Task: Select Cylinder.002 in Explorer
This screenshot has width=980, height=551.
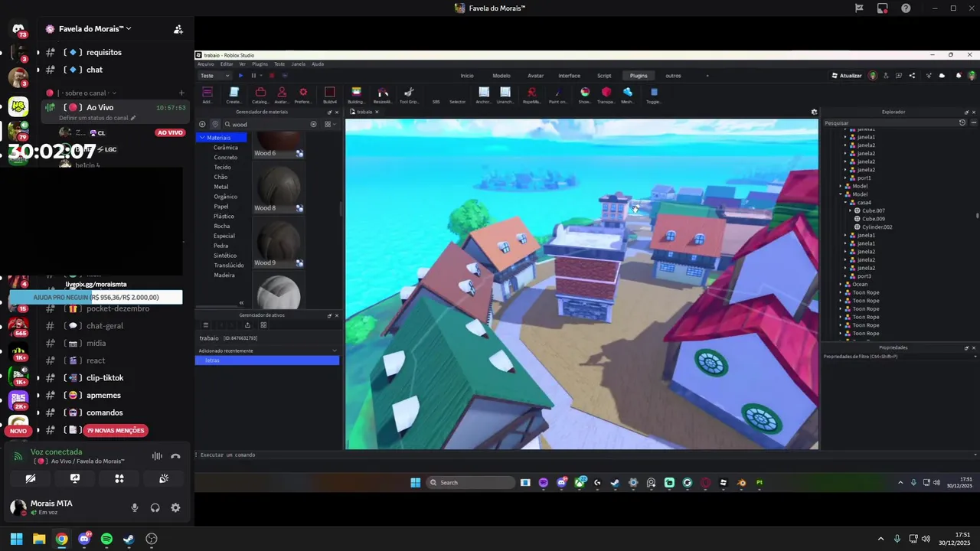Action: (877, 227)
